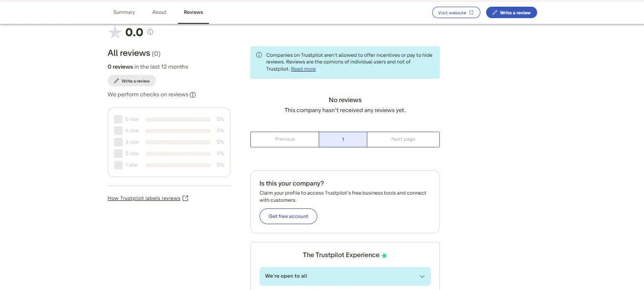Tick the 5-star filter checkbox
Viewport: 644px width, 290px height.
(118, 119)
